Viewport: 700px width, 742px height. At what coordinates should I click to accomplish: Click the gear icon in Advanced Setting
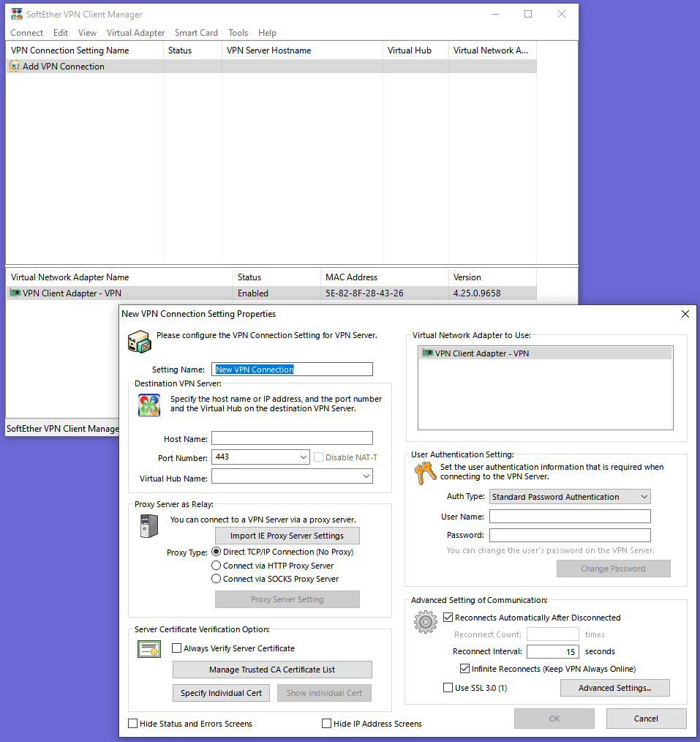coord(425,622)
